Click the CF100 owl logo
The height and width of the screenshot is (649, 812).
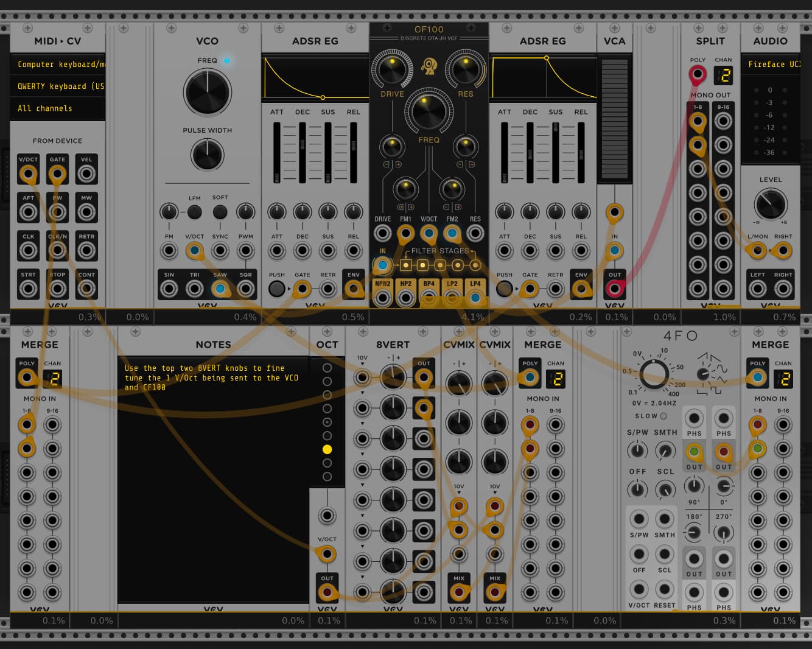click(x=429, y=66)
